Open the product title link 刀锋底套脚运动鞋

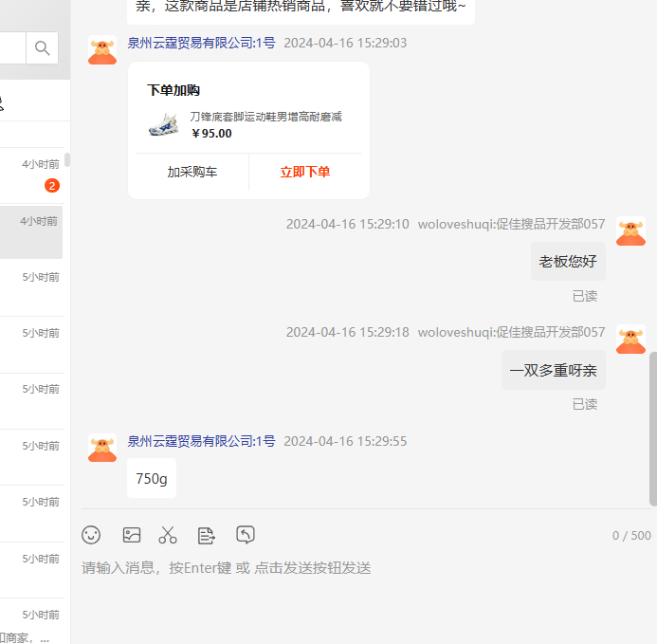coord(265,117)
